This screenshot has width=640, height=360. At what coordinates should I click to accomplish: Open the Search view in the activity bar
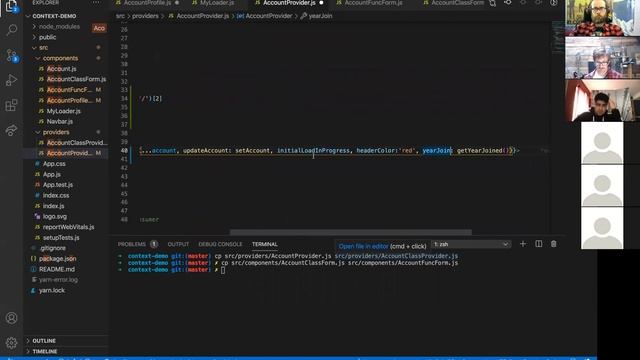(11, 30)
